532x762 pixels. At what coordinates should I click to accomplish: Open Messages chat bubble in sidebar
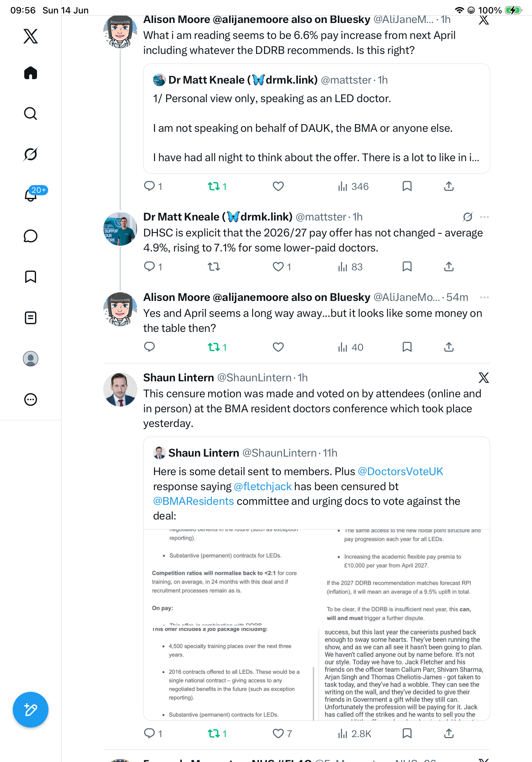click(x=31, y=236)
